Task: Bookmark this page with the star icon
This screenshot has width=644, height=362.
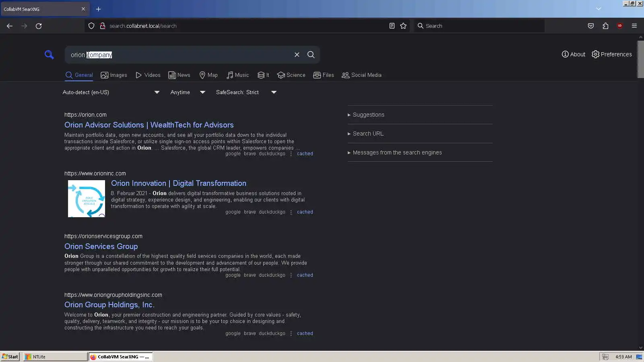Action: 403,26
